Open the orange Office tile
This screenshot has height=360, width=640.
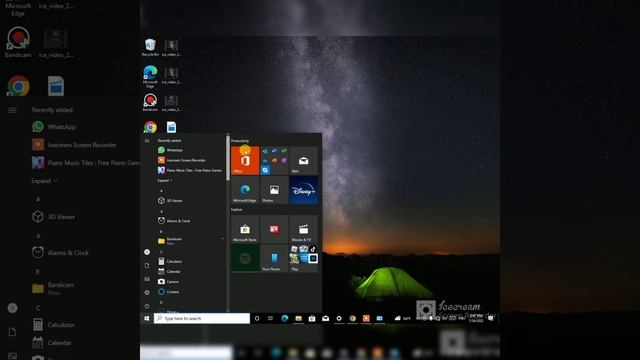click(x=245, y=160)
